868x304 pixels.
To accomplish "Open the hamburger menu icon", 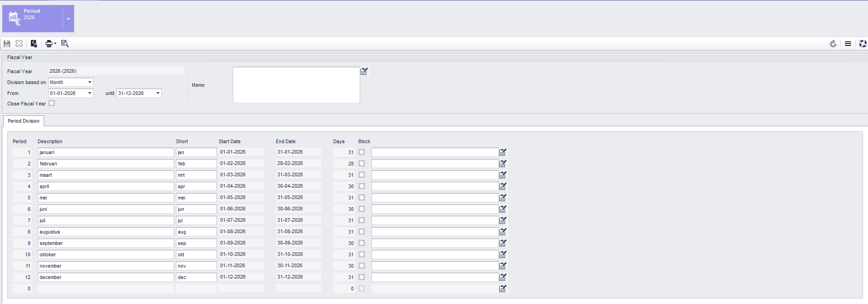I will [x=848, y=44].
